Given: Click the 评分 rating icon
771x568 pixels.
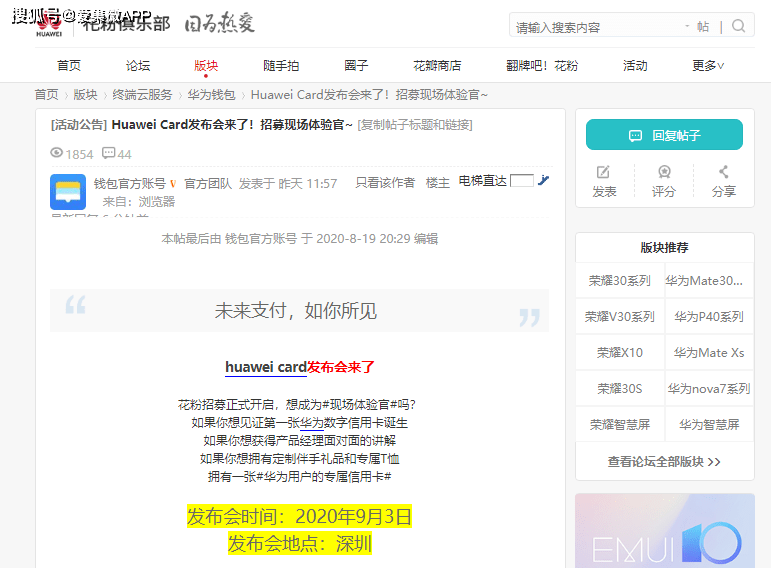Looking at the screenshot, I should point(664,172).
